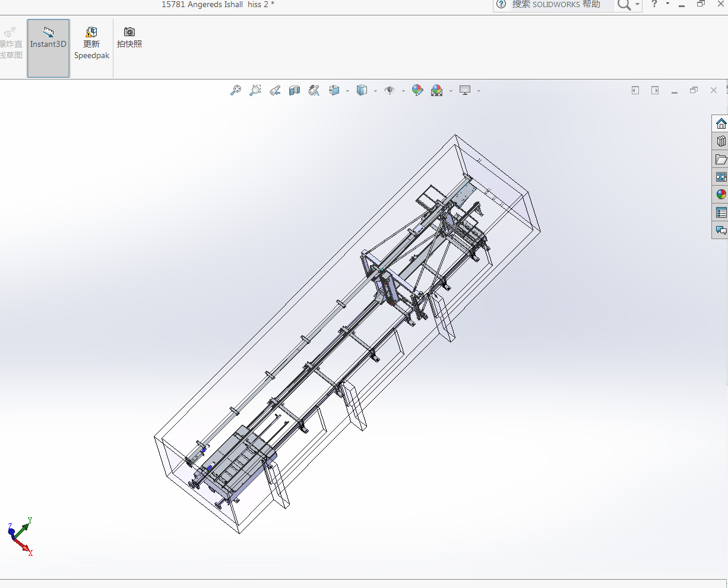This screenshot has width=728, height=588.
Task: Select the Zoom to Area tool
Action: click(x=255, y=90)
